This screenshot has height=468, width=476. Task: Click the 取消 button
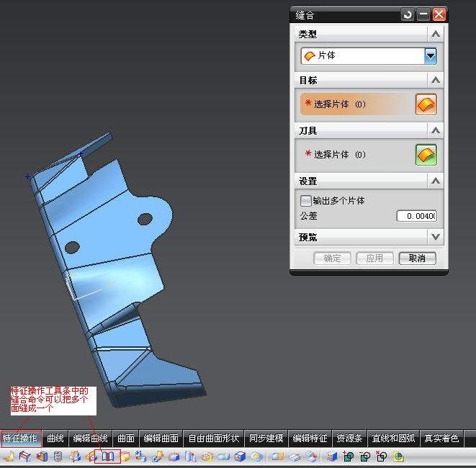[x=417, y=258]
